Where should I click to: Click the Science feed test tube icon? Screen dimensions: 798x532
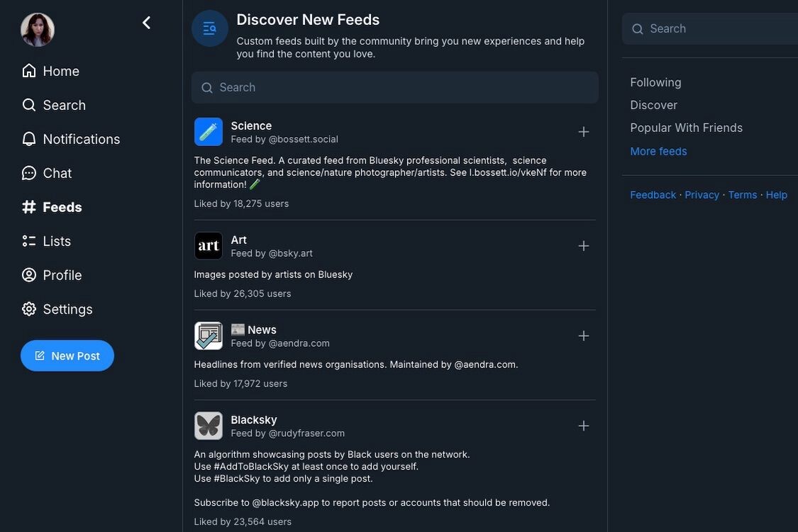pos(209,132)
